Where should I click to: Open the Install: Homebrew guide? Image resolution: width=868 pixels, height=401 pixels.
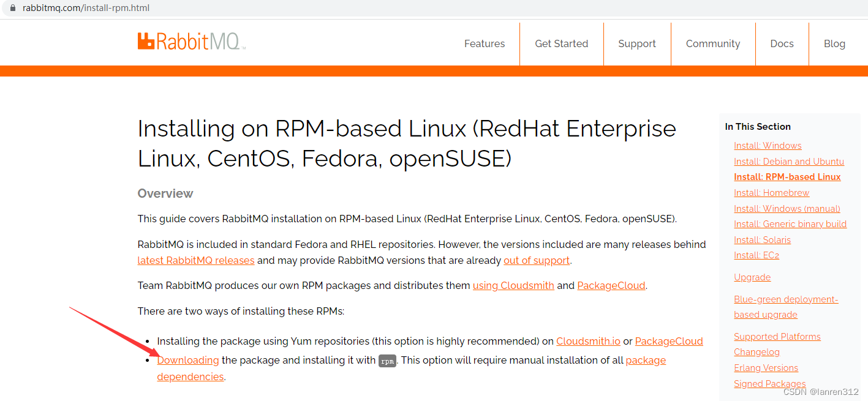click(x=771, y=192)
